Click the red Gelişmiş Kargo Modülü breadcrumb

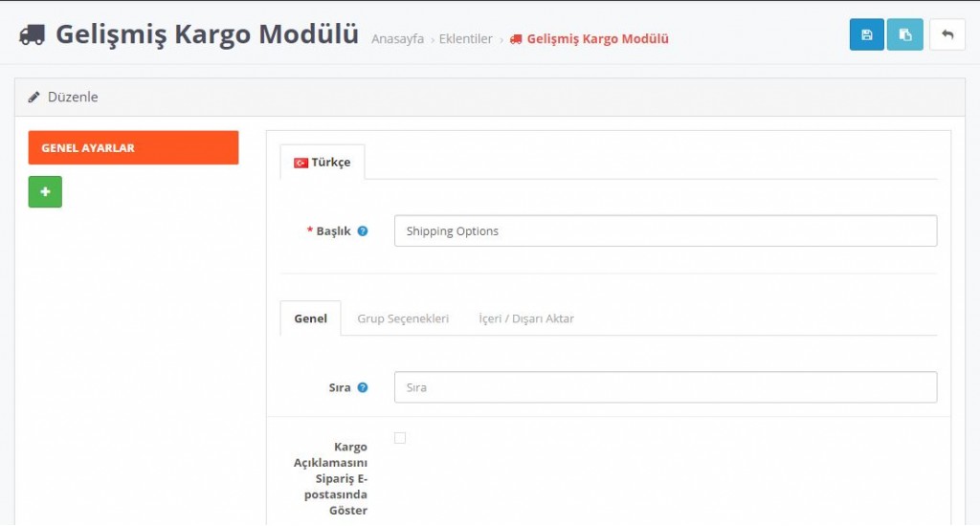[597, 39]
